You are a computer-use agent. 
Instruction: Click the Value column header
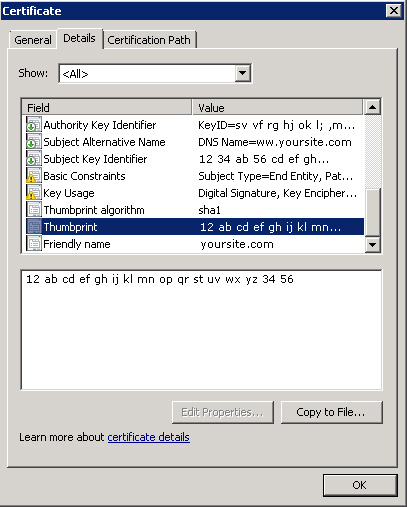tap(277, 108)
